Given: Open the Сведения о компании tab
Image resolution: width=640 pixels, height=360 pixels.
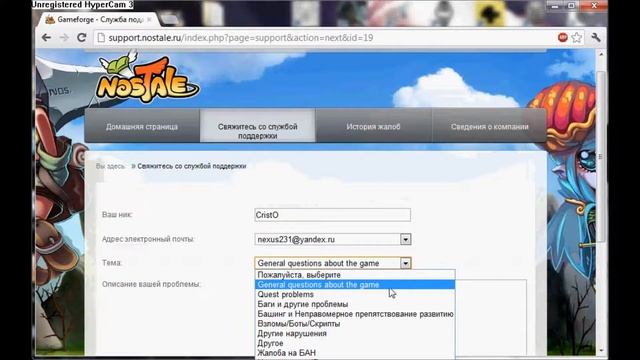Looking at the screenshot, I should coord(489,127).
